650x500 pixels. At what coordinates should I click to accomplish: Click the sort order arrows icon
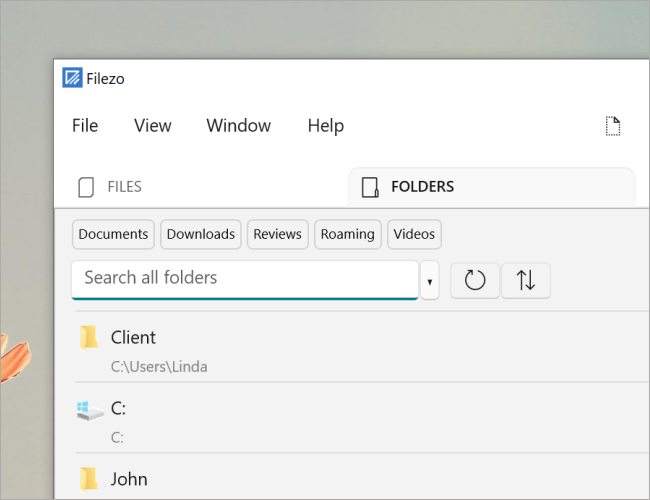[526, 281]
